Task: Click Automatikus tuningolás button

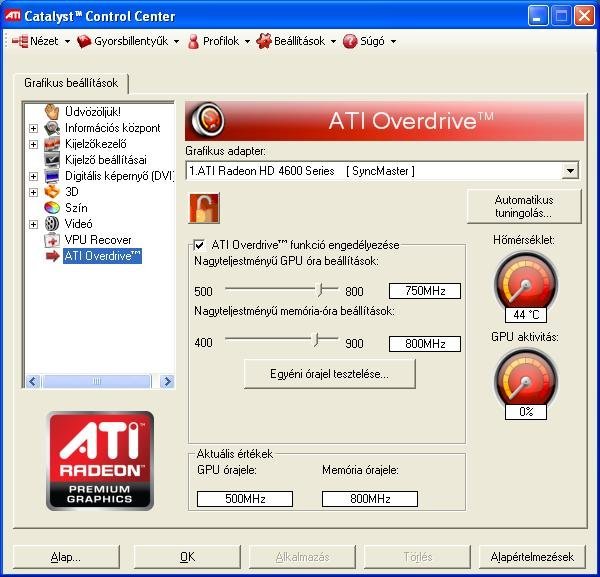Action: [524, 206]
